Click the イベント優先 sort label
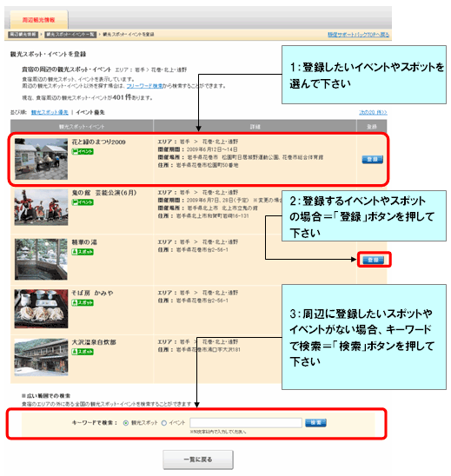The height and width of the screenshot is (476, 451). (90, 112)
